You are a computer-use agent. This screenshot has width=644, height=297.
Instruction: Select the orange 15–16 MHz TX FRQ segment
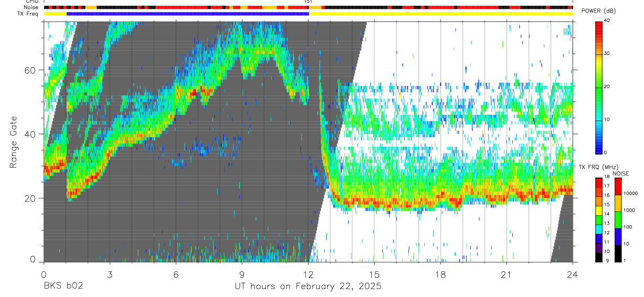click(x=598, y=201)
